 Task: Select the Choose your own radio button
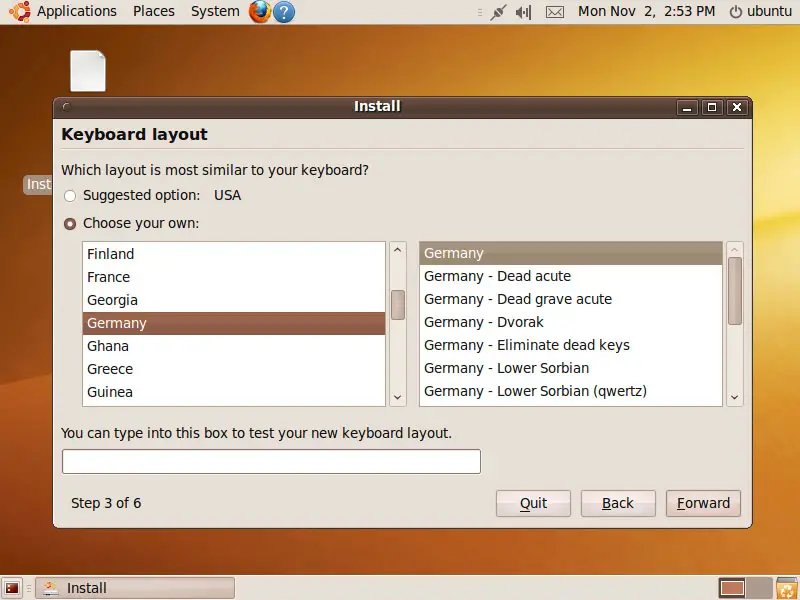[x=70, y=224]
